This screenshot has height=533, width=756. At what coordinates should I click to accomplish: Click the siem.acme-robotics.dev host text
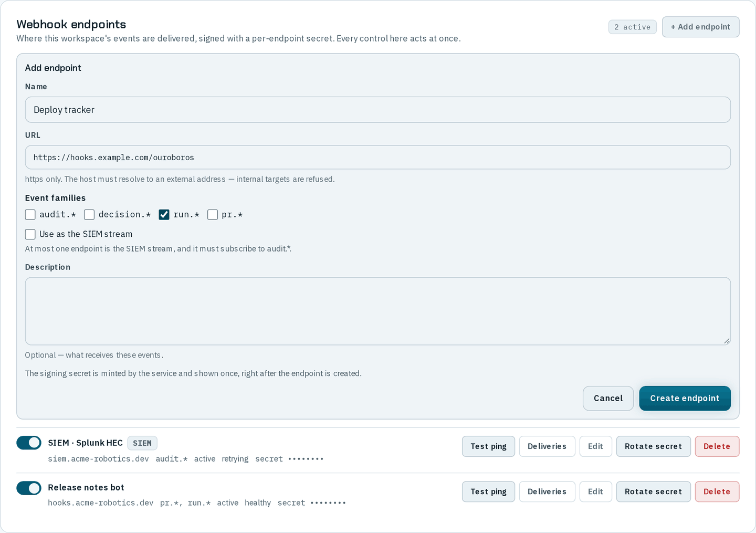click(x=98, y=459)
